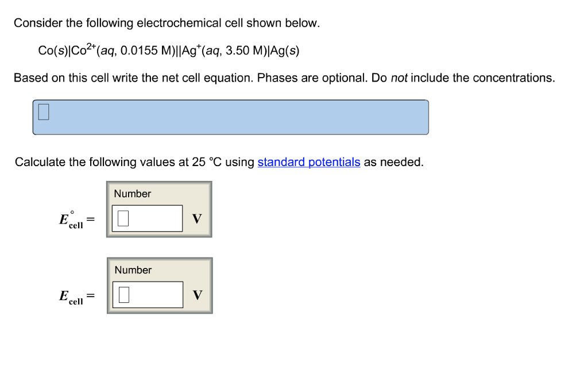Click the question title text at the top
The height and width of the screenshot is (365, 588).
(x=165, y=23)
